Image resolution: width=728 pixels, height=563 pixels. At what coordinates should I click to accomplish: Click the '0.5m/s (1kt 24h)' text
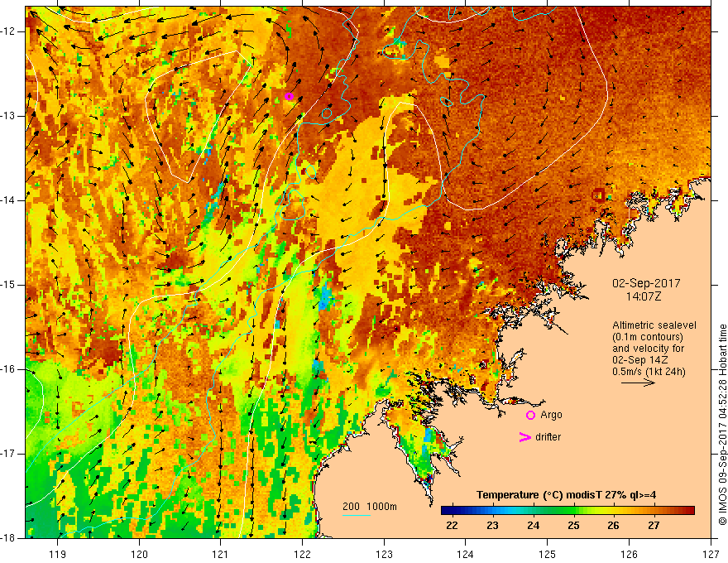[649, 372]
